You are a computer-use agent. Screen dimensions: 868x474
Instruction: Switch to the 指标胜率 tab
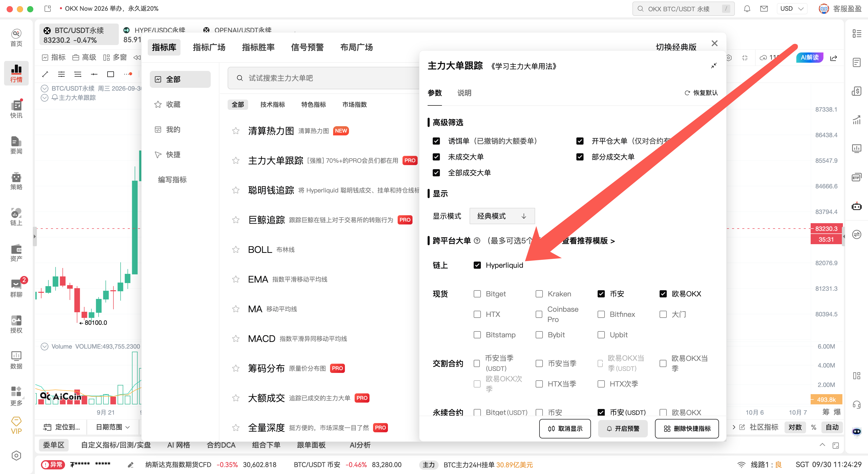pyautogui.click(x=258, y=47)
